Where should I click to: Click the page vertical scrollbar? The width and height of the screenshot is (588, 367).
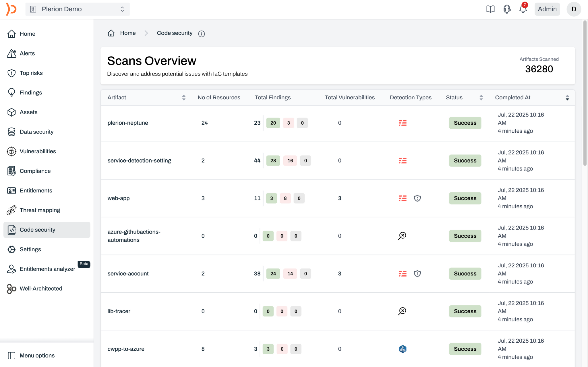coord(585,93)
